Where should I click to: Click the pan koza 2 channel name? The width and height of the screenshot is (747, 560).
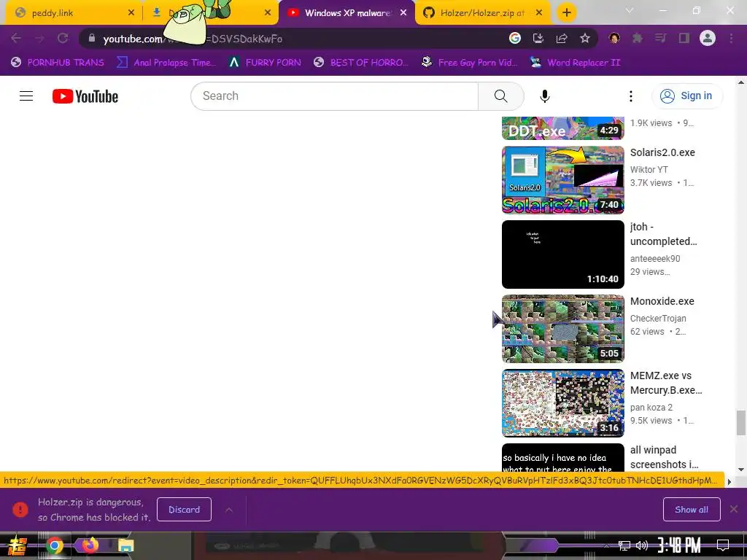pos(651,408)
